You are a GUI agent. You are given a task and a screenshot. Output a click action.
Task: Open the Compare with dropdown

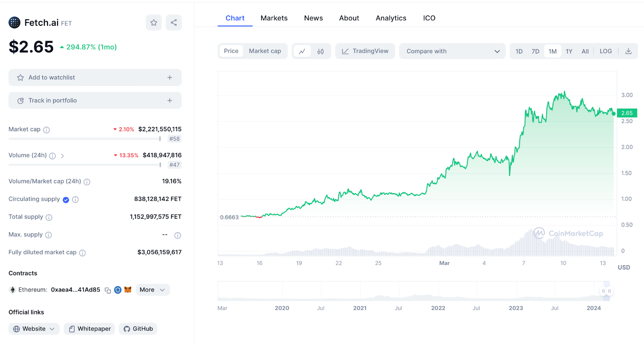click(x=452, y=51)
